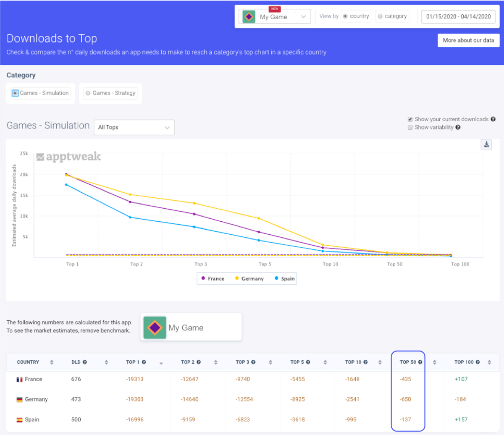Click the Germany flag icon
Image resolution: width=504 pixels, height=435 pixels.
(20, 399)
